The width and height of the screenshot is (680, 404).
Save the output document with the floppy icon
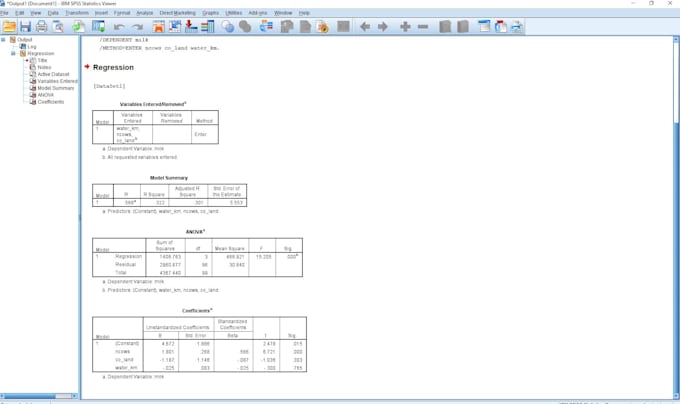(x=26, y=26)
